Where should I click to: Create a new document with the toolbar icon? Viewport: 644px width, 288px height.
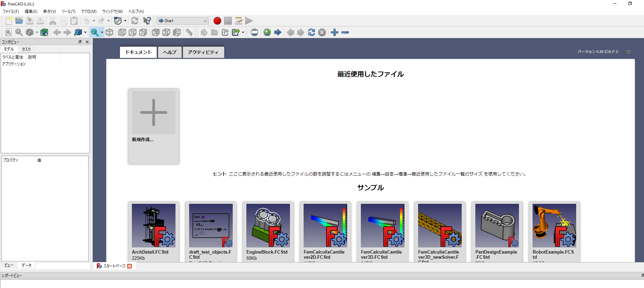(x=9, y=21)
